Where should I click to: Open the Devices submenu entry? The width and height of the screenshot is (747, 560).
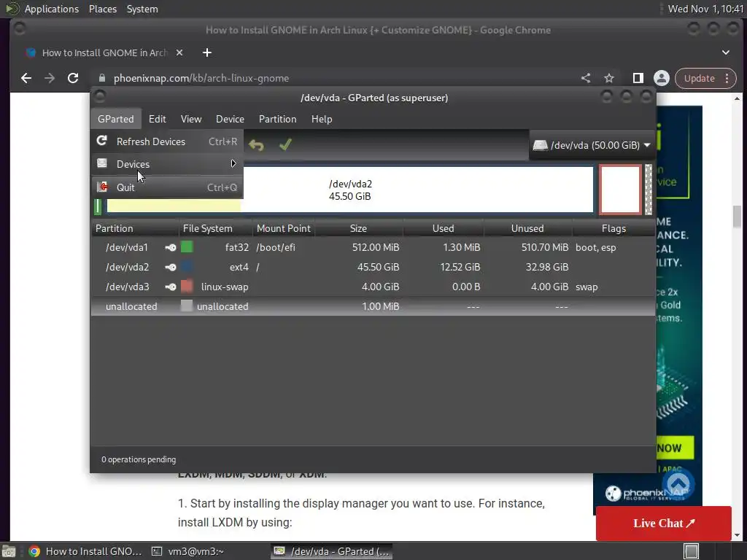[167, 164]
